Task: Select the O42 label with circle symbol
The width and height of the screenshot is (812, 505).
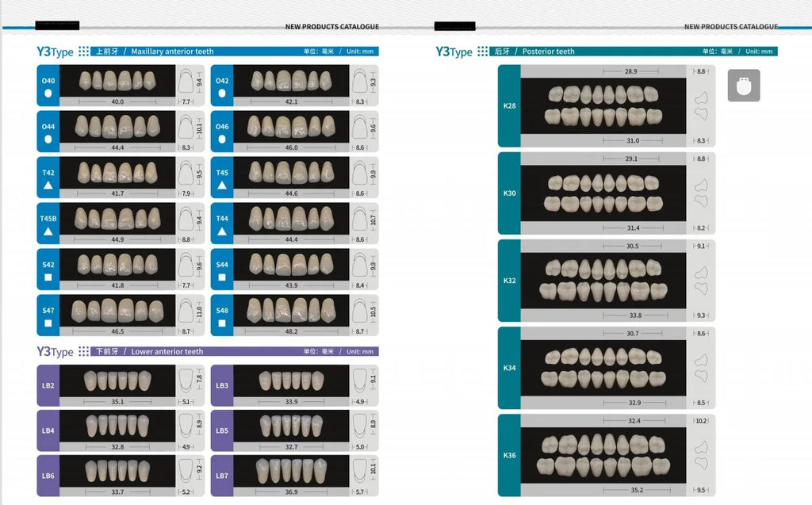Action: (x=222, y=86)
